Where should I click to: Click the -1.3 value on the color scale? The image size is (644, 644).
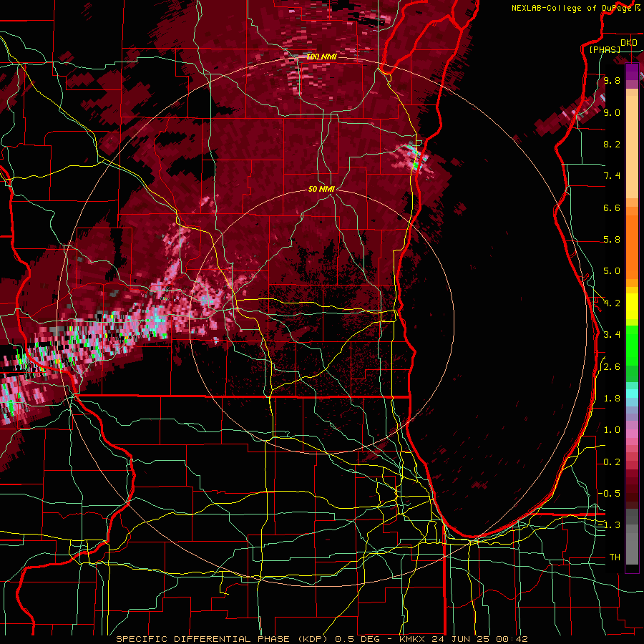[609, 525]
